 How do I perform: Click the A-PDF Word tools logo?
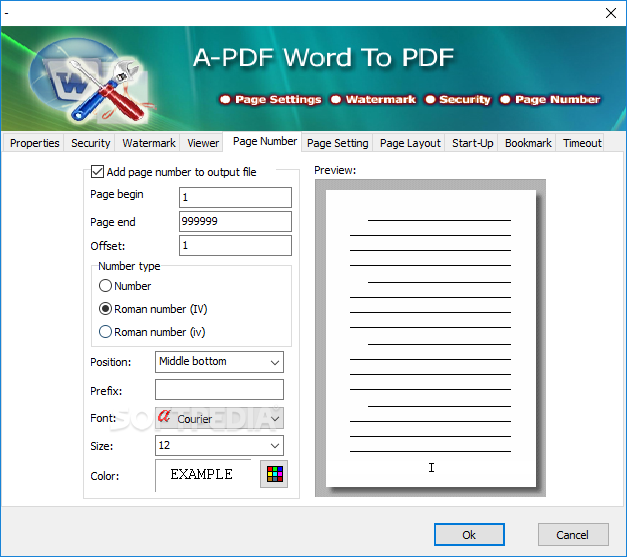point(91,80)
